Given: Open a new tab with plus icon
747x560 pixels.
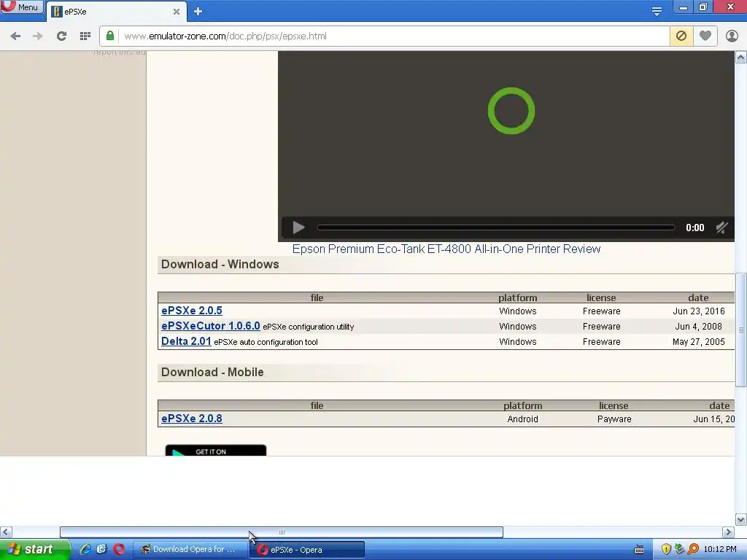Looking at the screenshot, I should [198, 12].
